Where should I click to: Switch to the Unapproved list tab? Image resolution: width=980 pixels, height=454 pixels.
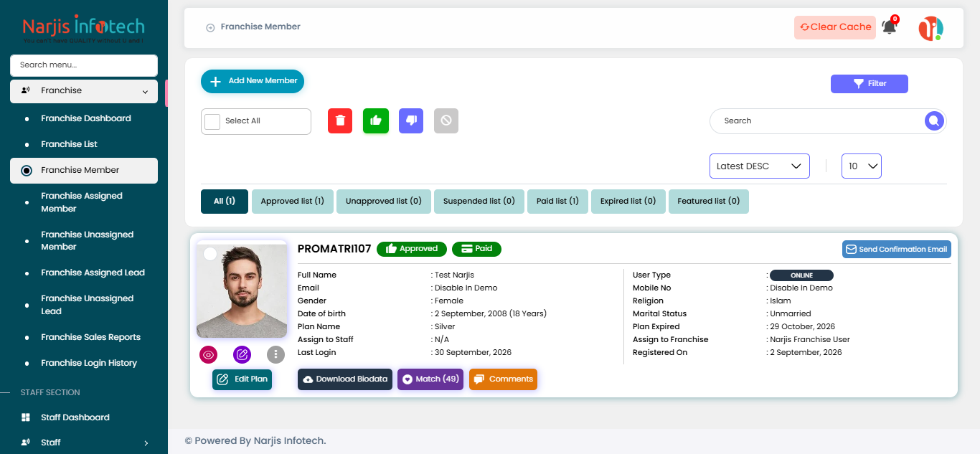pos(384,202)
